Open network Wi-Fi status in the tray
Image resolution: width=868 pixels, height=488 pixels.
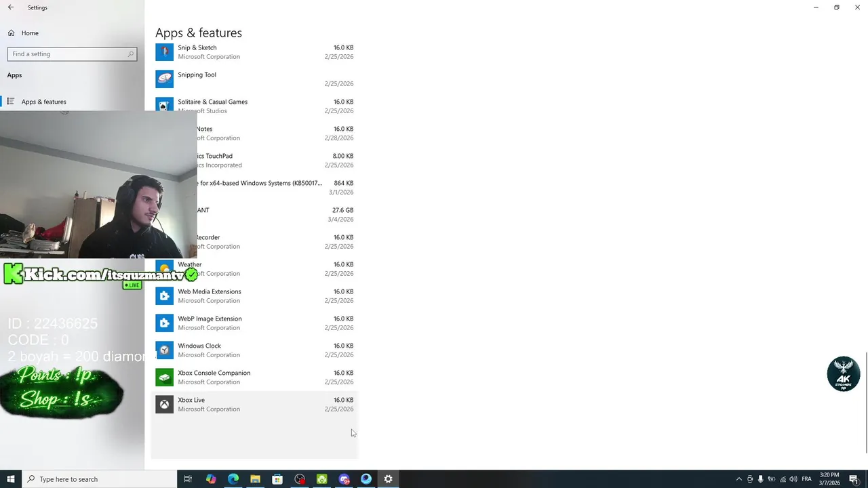point(782,479)
